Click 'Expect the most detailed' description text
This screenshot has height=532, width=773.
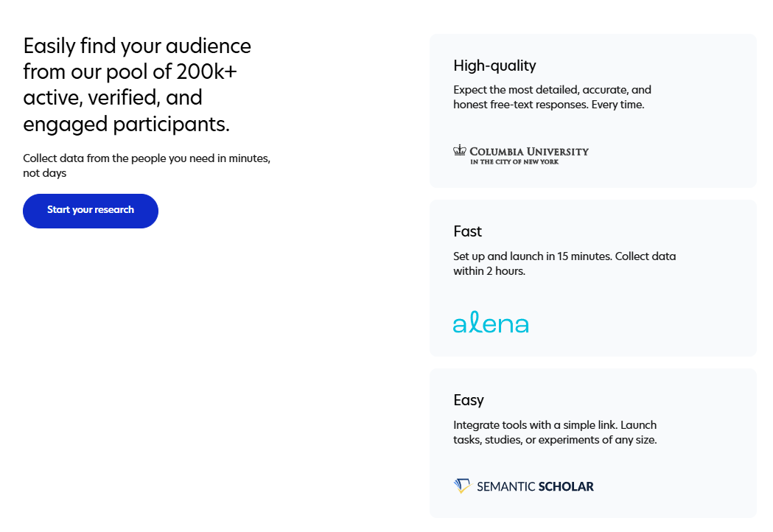click(x=552, y=97)
